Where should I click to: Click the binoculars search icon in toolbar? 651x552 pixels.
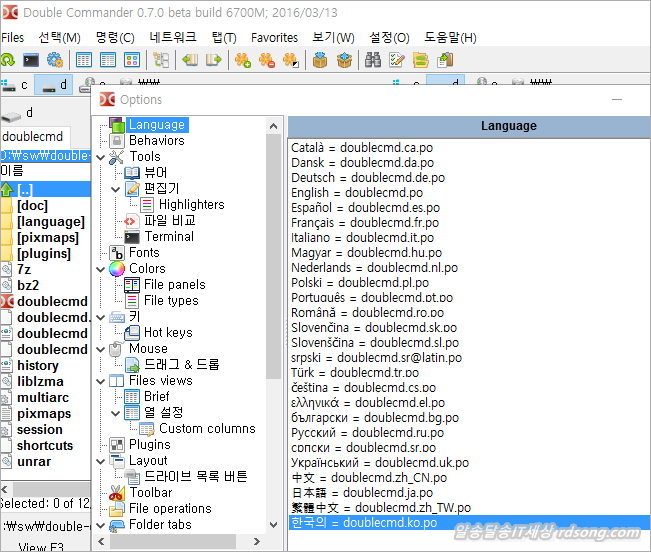(x=372, y=61)
